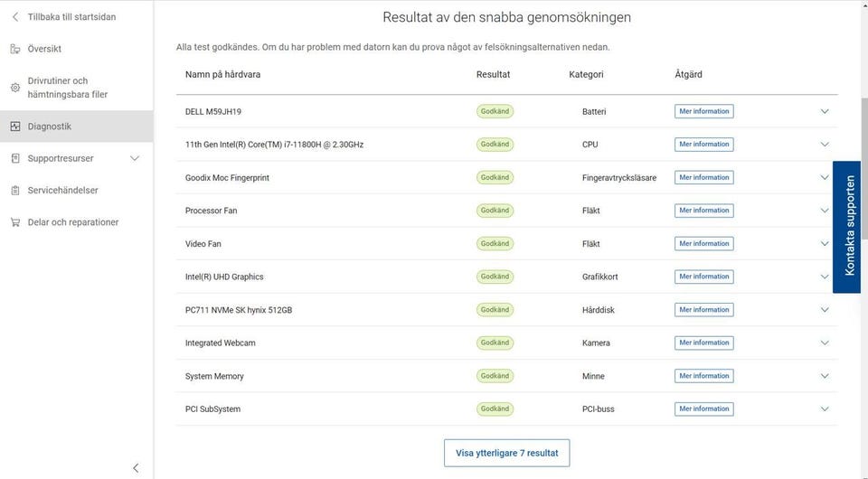The width and height of the screenshot is (868, 479).
Task: Click the Tillbaka till startsidan link
Action: 71,17
